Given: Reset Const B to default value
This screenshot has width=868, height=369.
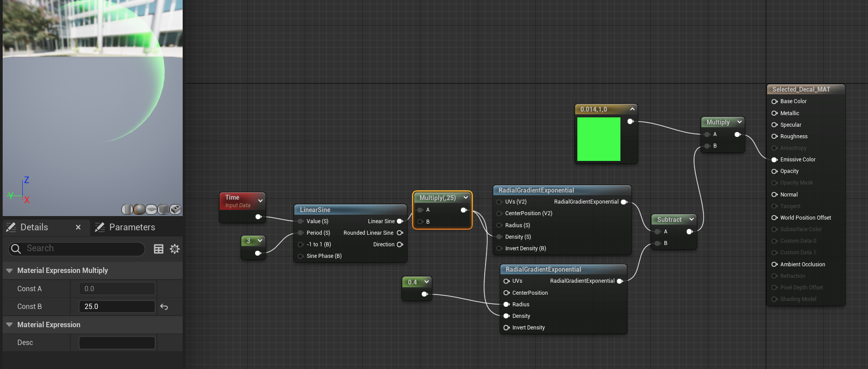Looking at the screenshot, I should click(x=164, y=307).
